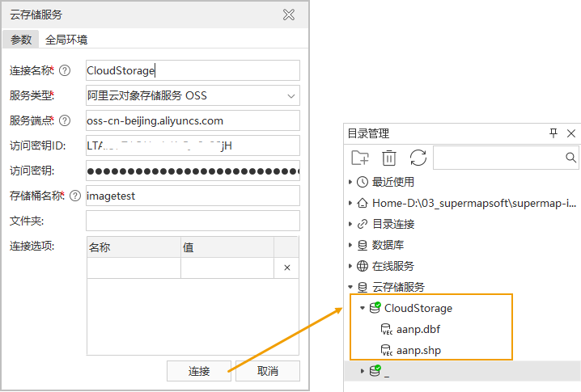Select aanp.shp file in tree
Image resolution: width=581 pixels, height=392 pixels.
418,350
